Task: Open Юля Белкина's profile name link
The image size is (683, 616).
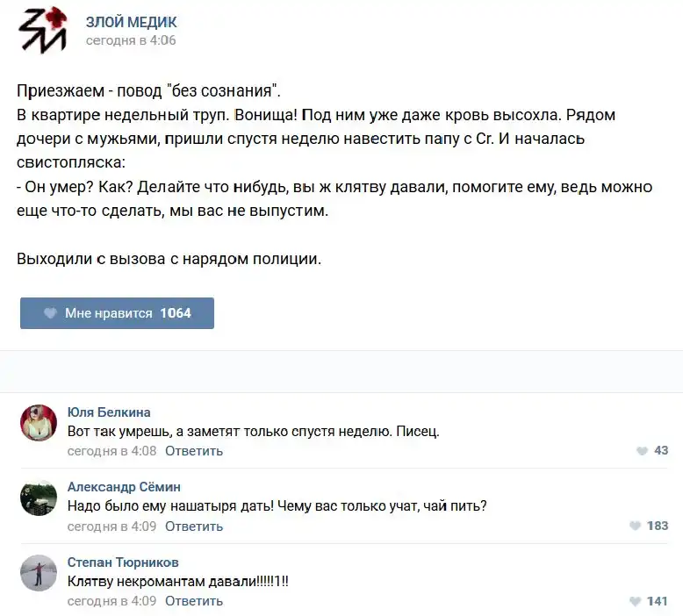Action: pyautogui.click(x=109, y=412)
